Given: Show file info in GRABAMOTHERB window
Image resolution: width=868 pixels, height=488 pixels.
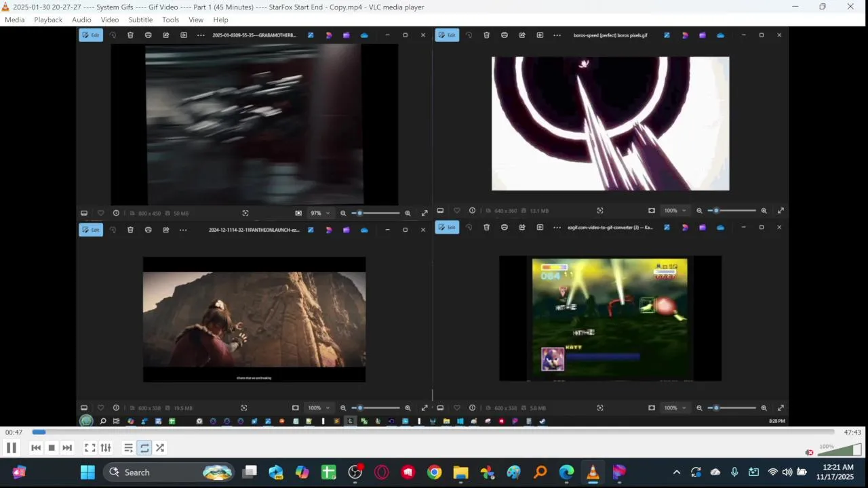Looking at the screenshot, I should [x=116, y=213].
